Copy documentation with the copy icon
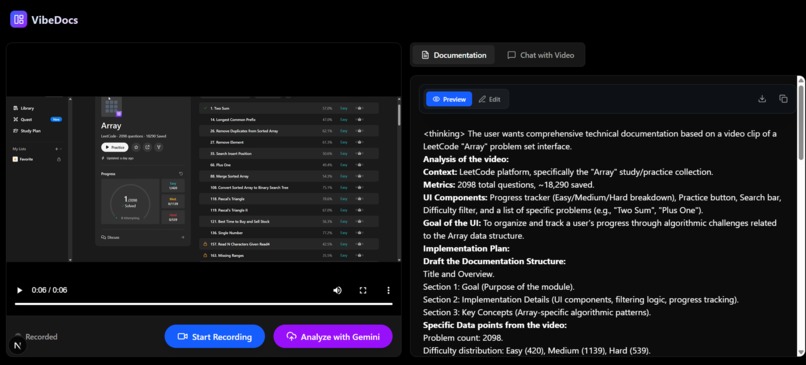Viewport: 806px width, 365px height. tap(783, 99)
